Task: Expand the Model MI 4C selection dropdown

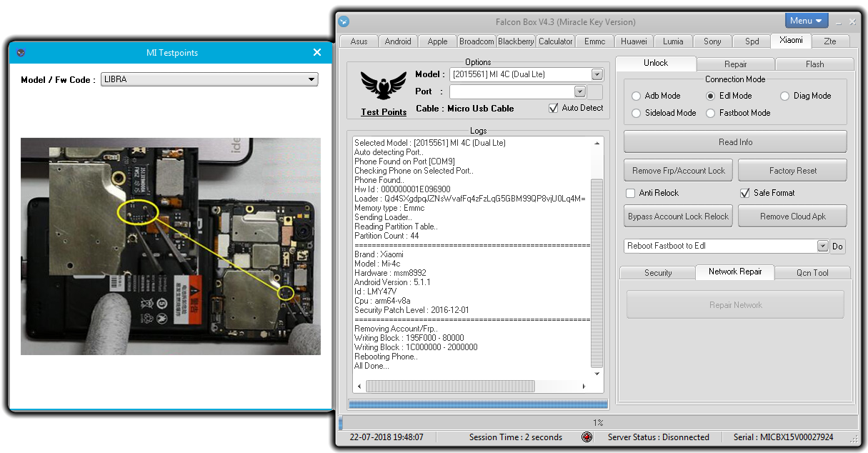Action: (x=597, y=74)
